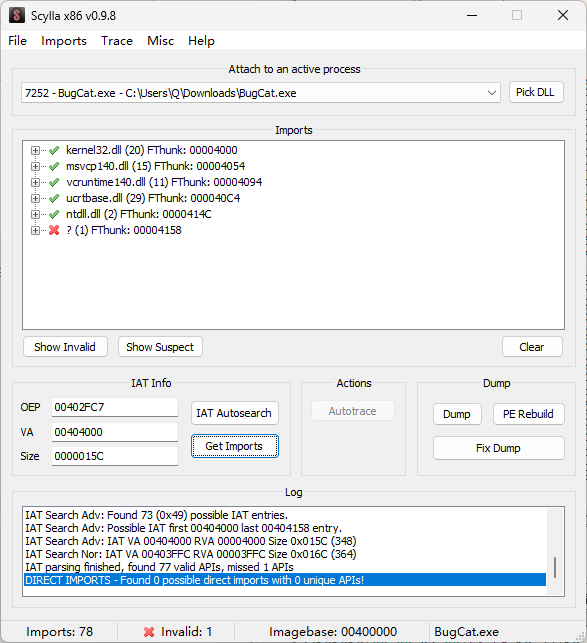Click the red X invalid icon in status bar
This screenshot has width=587, height=643.
(x=149, y=632)
